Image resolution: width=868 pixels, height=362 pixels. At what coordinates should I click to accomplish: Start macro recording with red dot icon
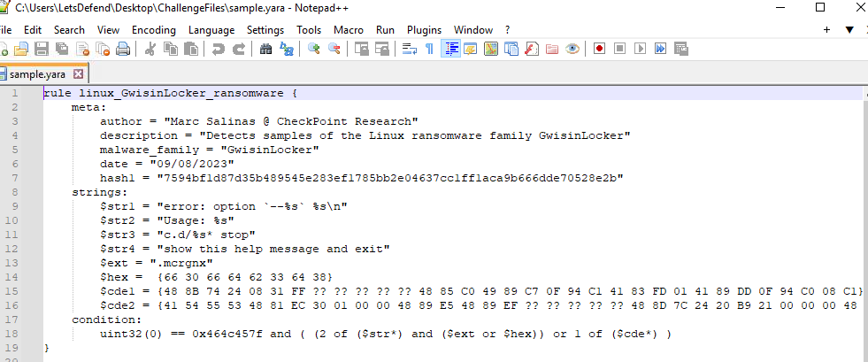[599, 50]
